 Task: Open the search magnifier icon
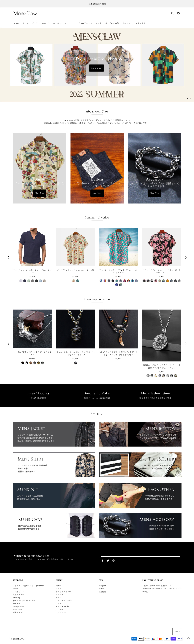point(172,13)
